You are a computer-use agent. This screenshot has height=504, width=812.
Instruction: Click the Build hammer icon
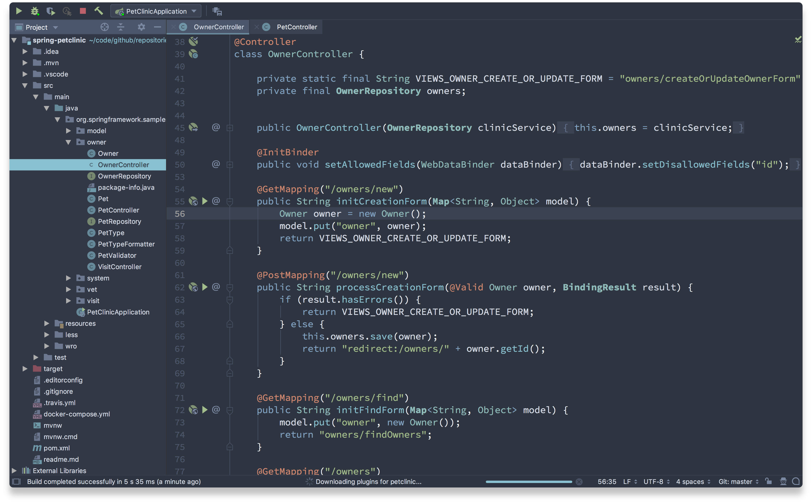(99, 11)
